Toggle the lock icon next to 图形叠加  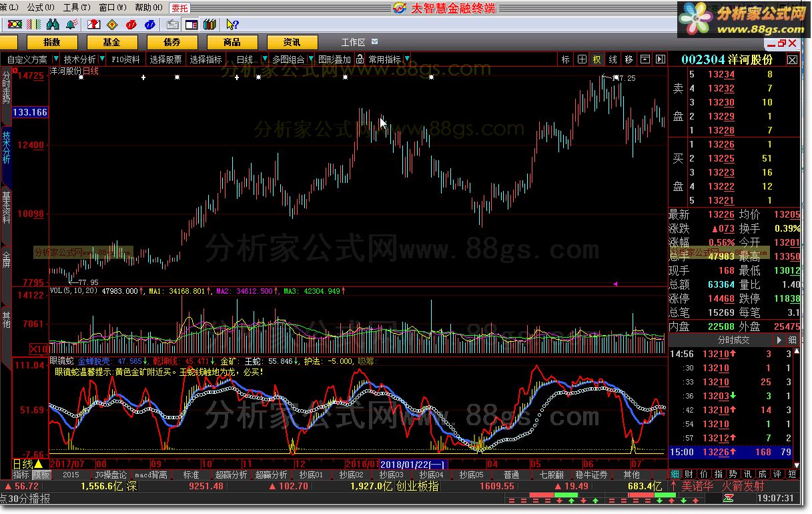pos(360,59)
